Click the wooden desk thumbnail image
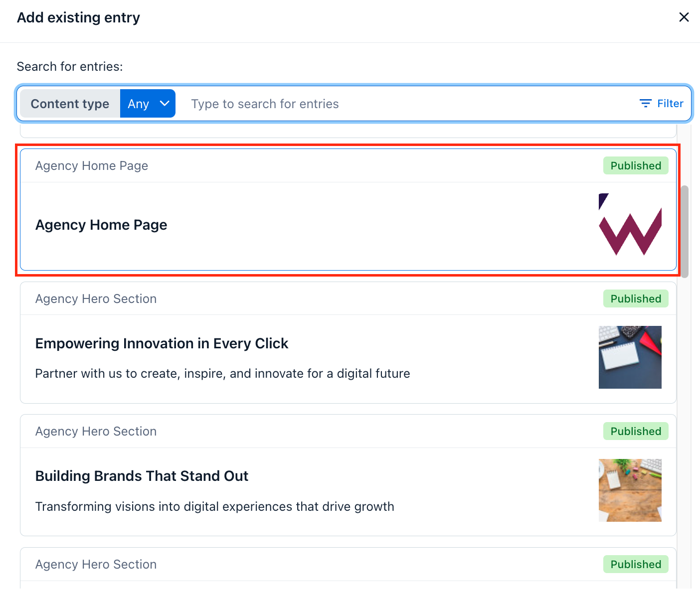Image resolution: width=700 pixels, height=595 pixels. [x=630, y=490]
